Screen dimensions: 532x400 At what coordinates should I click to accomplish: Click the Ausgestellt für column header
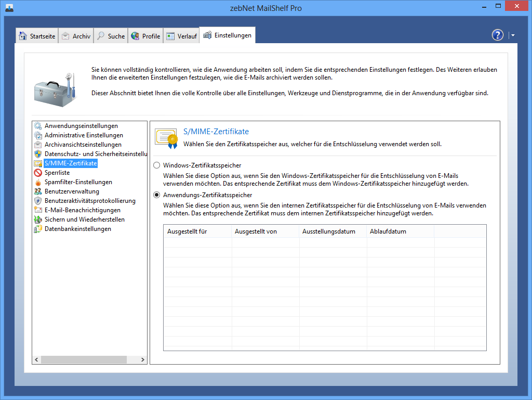pos(198,231)
